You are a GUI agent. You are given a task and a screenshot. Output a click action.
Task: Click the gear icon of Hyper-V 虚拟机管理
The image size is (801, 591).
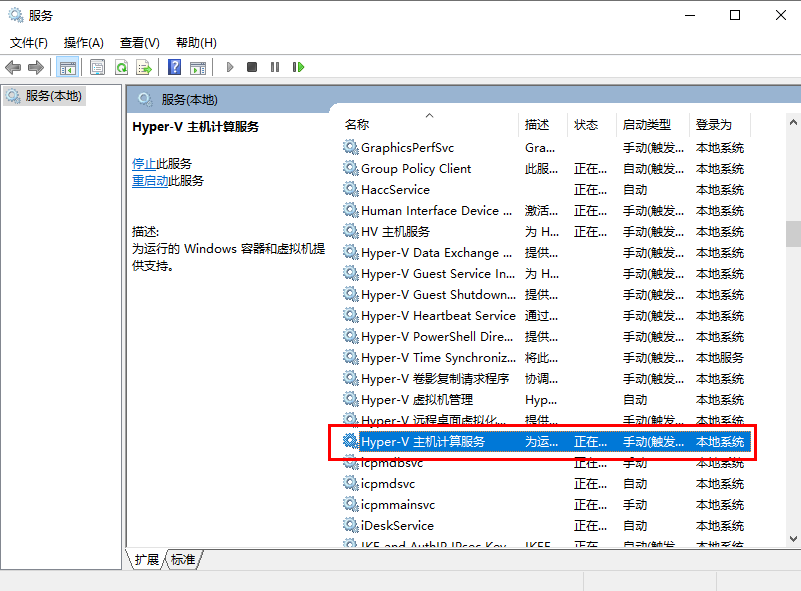(x=350, y=399)
